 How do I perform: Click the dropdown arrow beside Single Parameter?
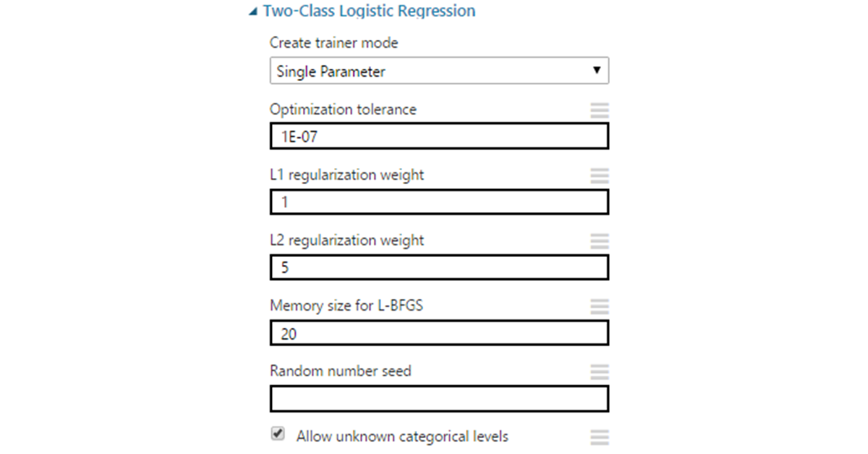pos(597,71)
